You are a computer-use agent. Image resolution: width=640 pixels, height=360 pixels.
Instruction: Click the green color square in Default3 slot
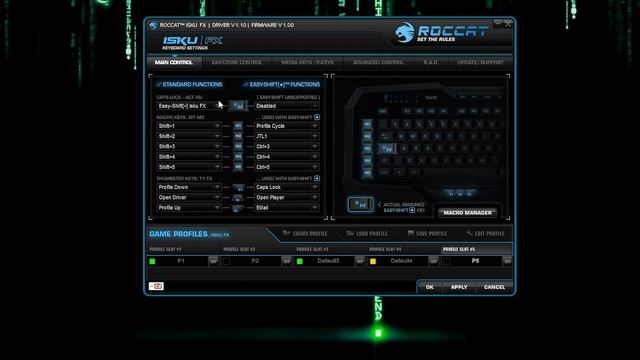300,261
